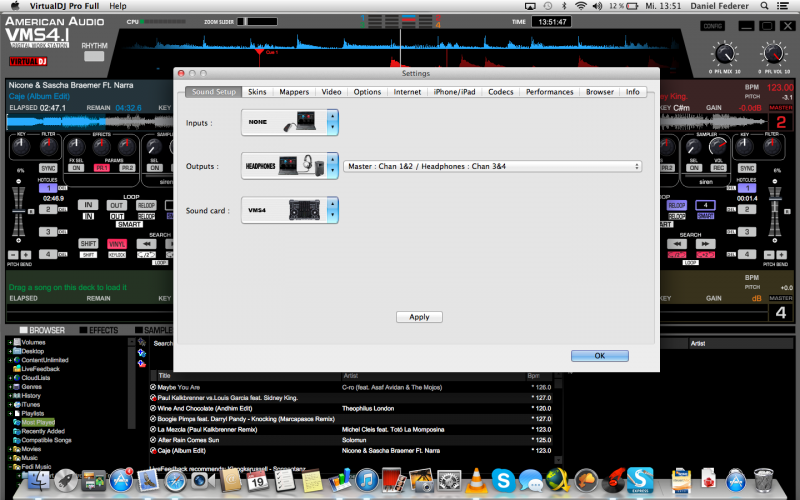The height and width of the screenshot is (500, 800).
Task: Open the Help menu
Action: 118,6
